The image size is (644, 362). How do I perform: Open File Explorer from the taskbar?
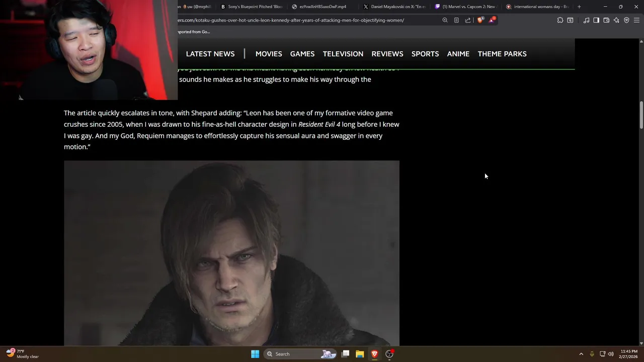tap(360, 354)
